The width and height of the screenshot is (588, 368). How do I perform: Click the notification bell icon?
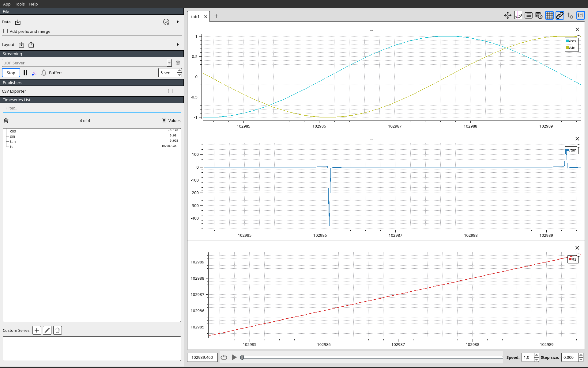point(44,73)
